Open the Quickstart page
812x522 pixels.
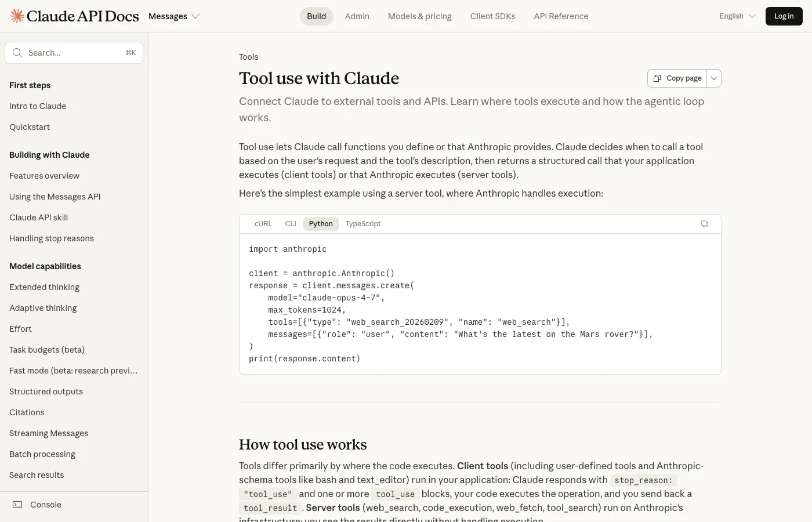pyautogui.click(x=30, y=126)
